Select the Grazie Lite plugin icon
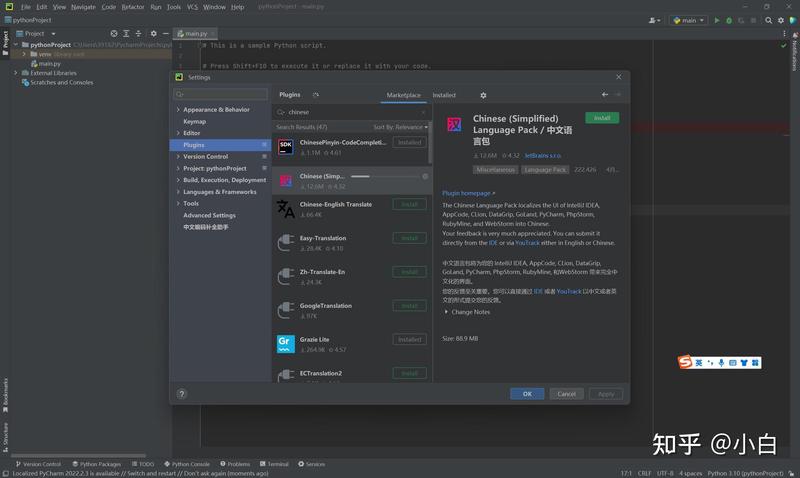The width and height of the screenshot is (800, 478). click(286, 344)
